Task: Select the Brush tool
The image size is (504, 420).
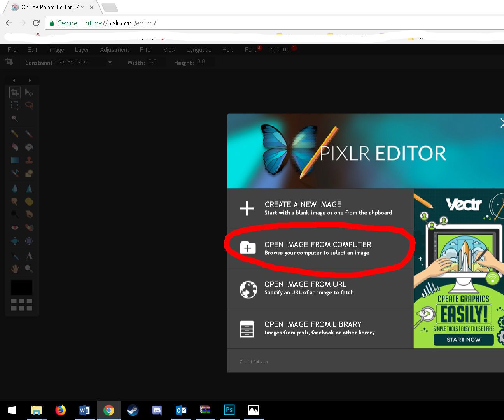Action: [x=29, y=134]
